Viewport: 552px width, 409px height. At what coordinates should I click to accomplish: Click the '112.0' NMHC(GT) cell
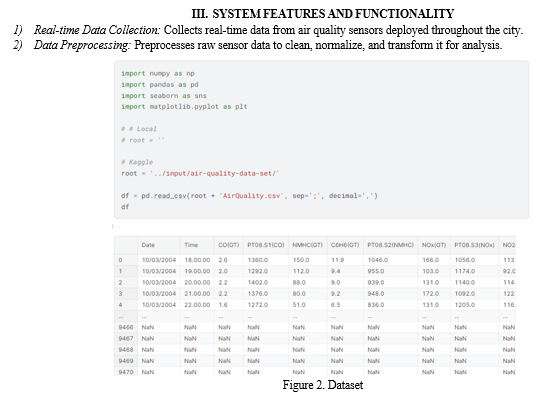(301, 271)
